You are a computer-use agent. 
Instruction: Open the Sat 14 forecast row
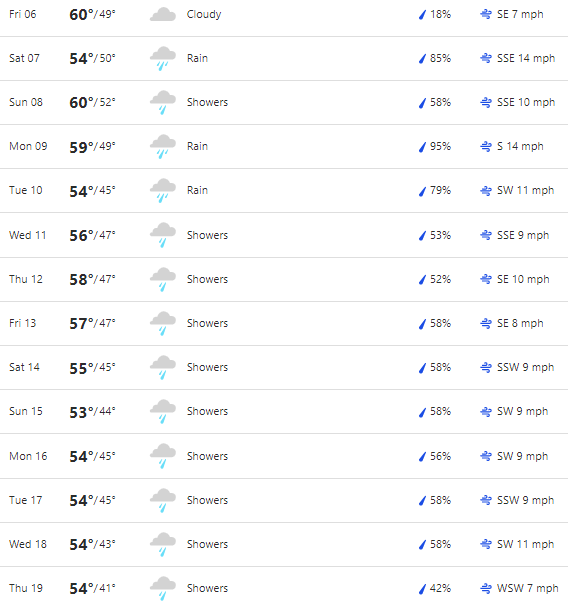tap(284, 367)
